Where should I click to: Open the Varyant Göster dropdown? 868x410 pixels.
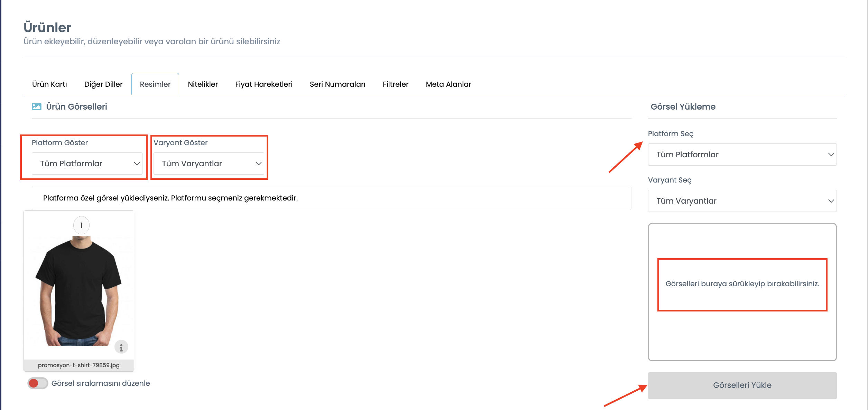pyautogui.click(x=209, y=164)
